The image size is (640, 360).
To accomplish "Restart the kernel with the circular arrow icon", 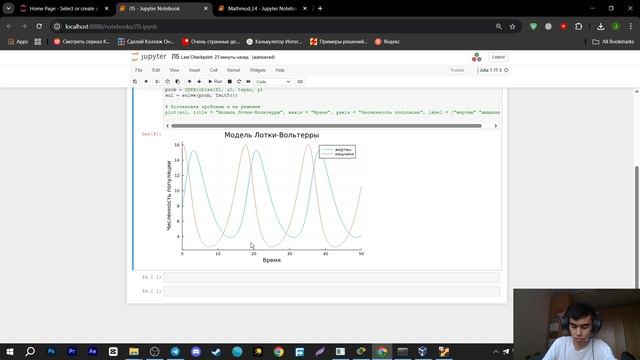I will tap(239, 82).
